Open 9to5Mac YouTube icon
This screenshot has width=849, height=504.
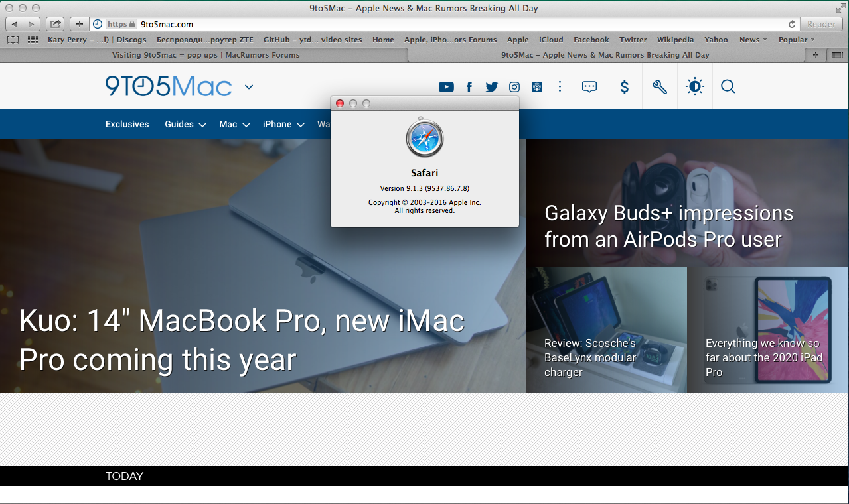446,87
